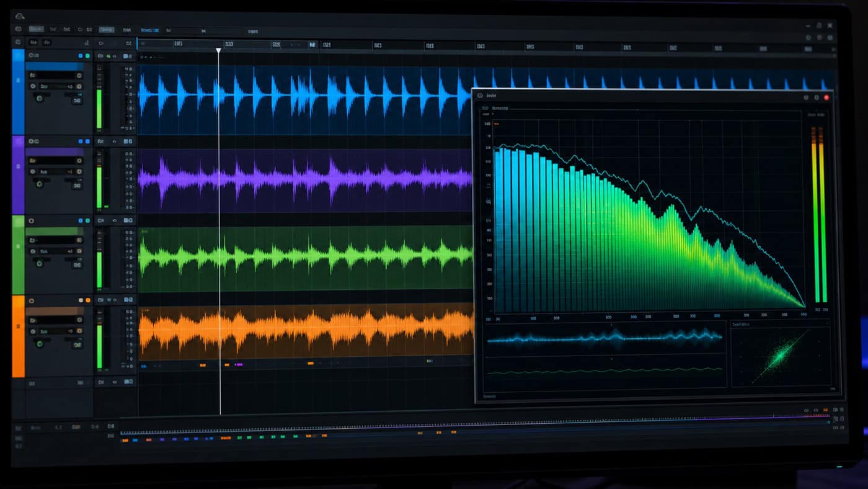Screen dimensions: 868x489
Task: Click the green track color strip
Action: tap(18, 255)
